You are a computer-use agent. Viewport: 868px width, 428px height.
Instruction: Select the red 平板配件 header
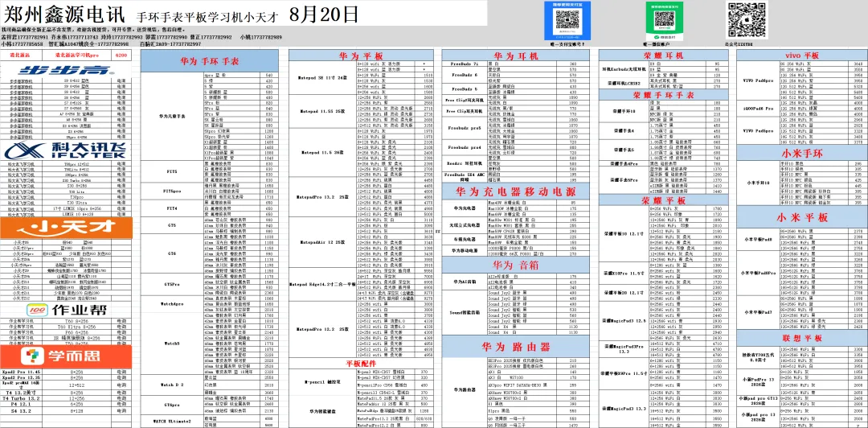360,363
